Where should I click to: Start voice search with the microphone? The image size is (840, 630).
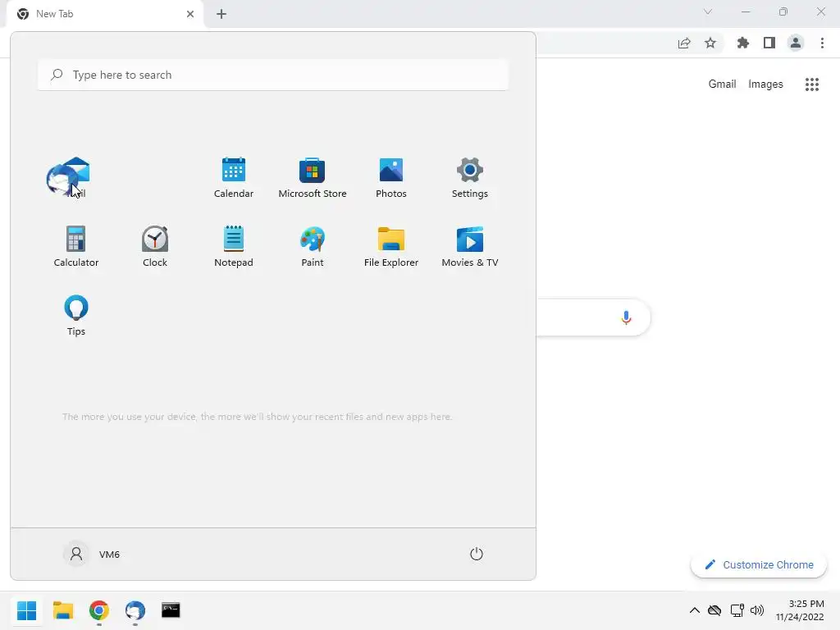point(626,317)
